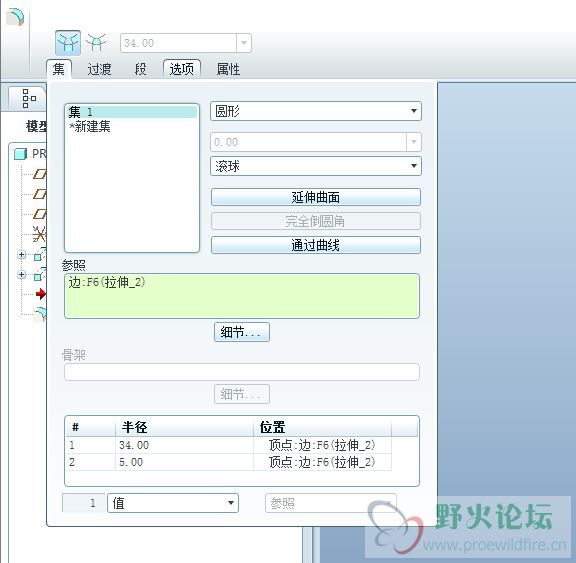Select radius row 2 with value 5.00

coord(228,462)
